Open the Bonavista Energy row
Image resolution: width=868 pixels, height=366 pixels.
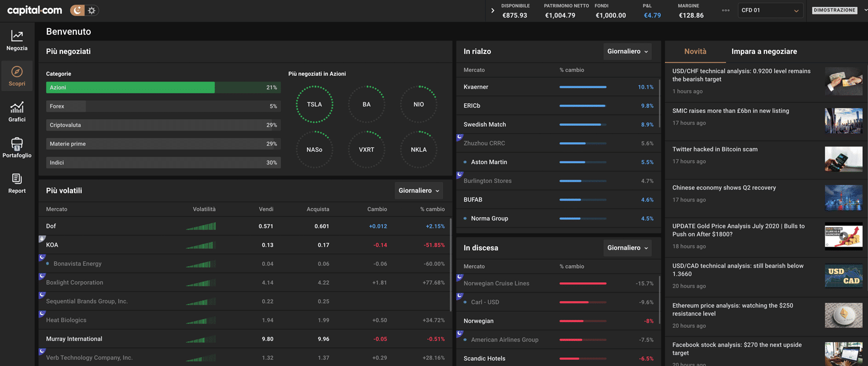245,263
